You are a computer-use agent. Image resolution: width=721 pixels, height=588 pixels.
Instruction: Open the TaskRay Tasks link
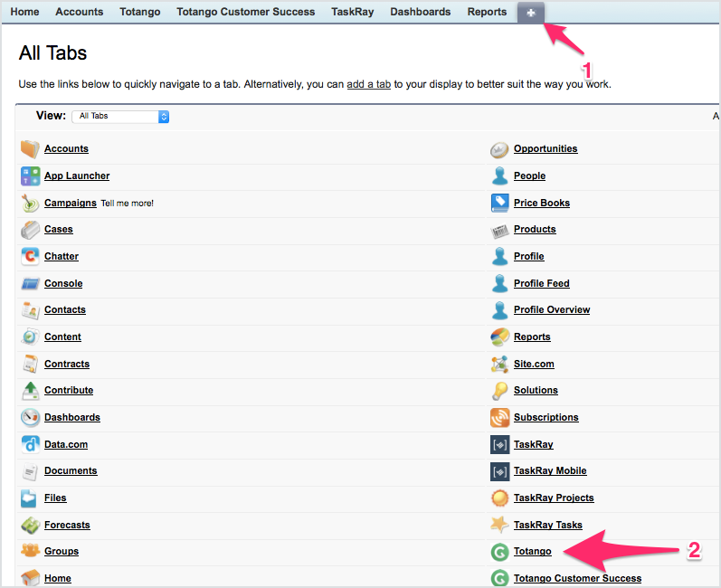click(x=547, y=525)
